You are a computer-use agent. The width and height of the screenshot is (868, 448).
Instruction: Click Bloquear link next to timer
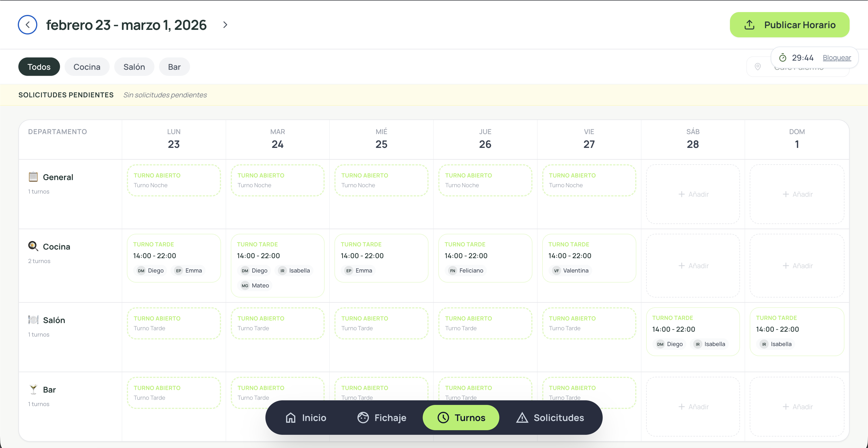pyautogui.click(x=837, y=58)
